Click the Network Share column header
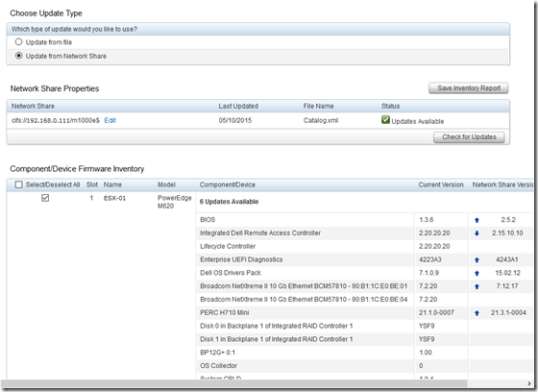 click(33, 106)
